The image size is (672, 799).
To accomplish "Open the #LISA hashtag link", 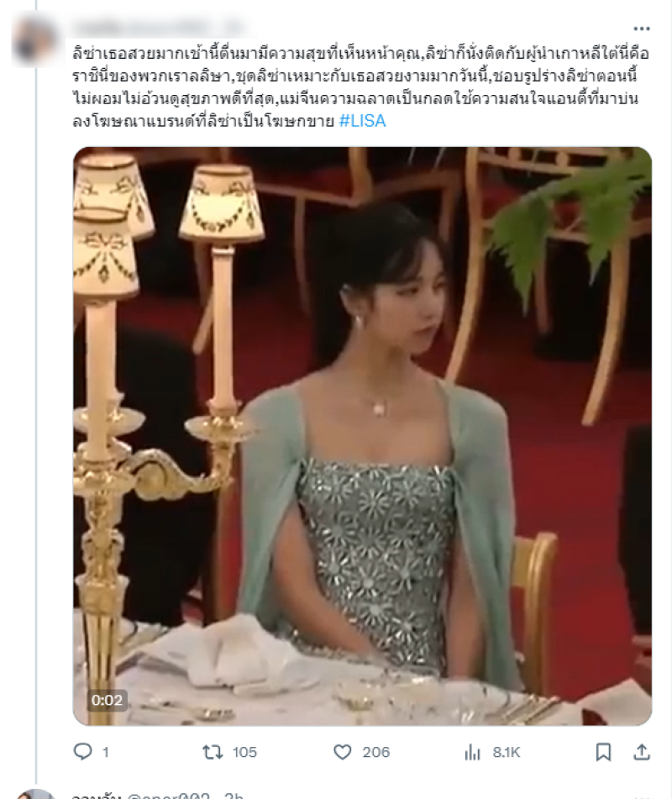I will 362,121.
